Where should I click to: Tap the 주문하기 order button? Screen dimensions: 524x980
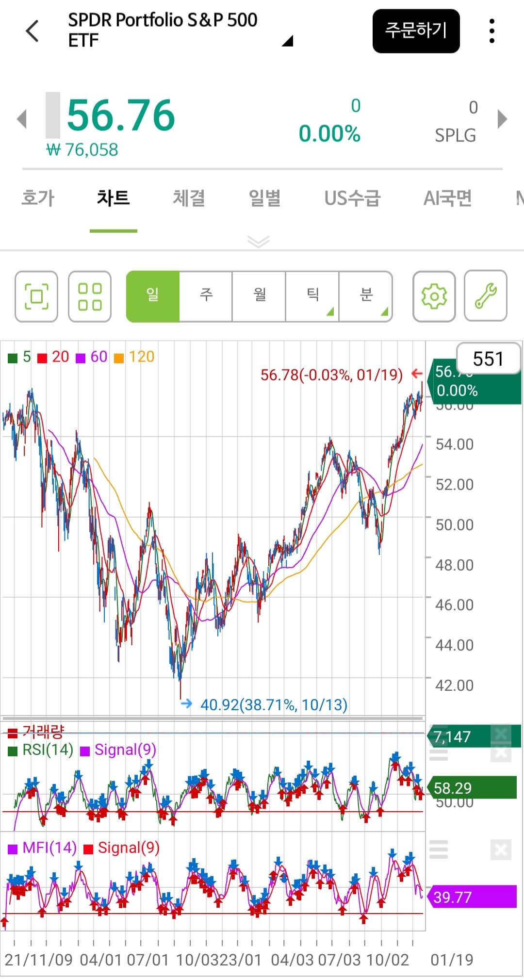[x=416, y=31]
